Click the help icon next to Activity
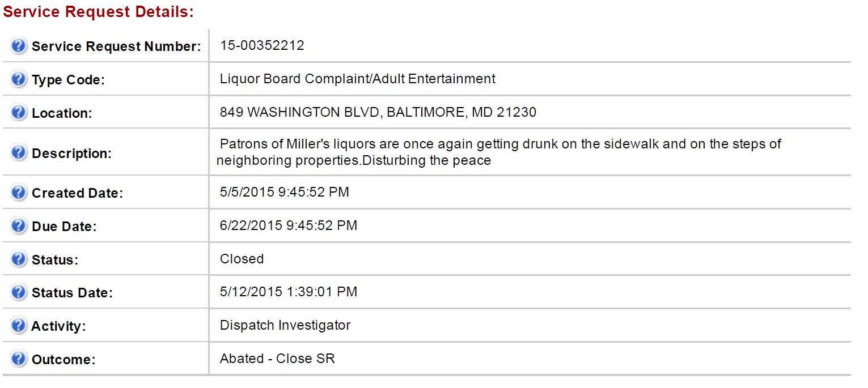Screen dimensions: 868x388 (19, 325)
